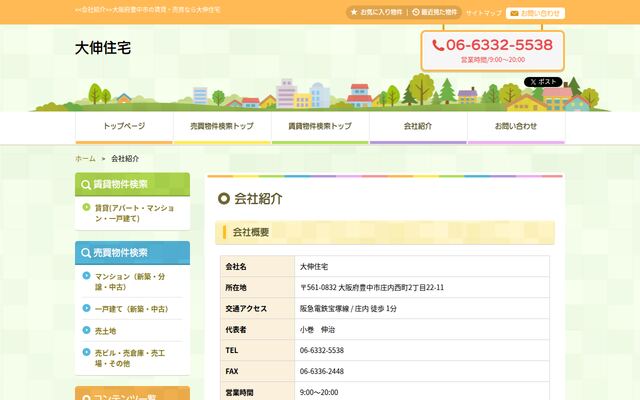
Task: Click the address 〒561-0832 大阪府豊中市庄内西町2丁目22-11
Action: tap(372, 287)
